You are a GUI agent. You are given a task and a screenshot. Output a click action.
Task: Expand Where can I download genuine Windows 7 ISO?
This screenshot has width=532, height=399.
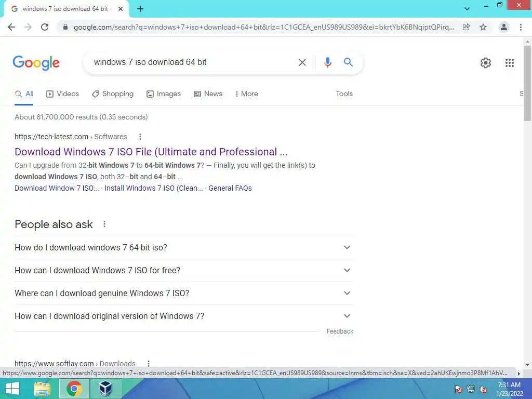pos(184,293)
